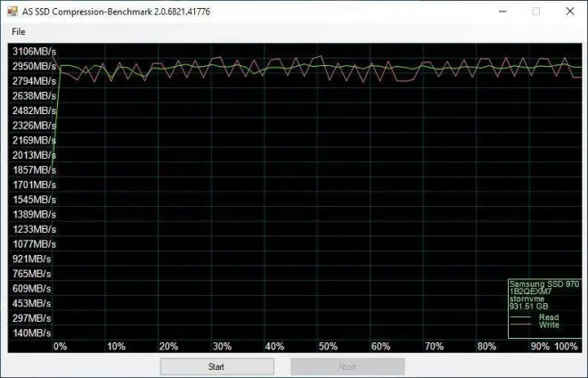Click the 50% compression axis marker
The image size is (588, 378).
[328, 346]
